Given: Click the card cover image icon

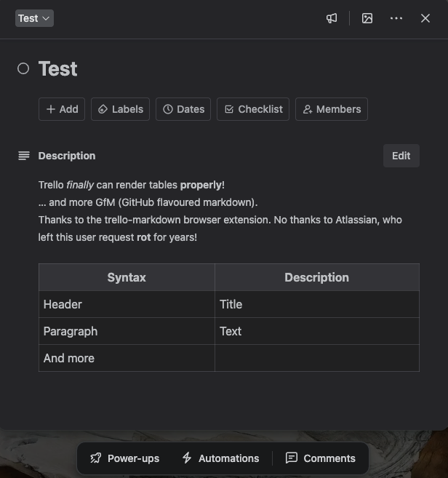Looking at the screenshot, I should pyautogui.click(x=367, y=18).
